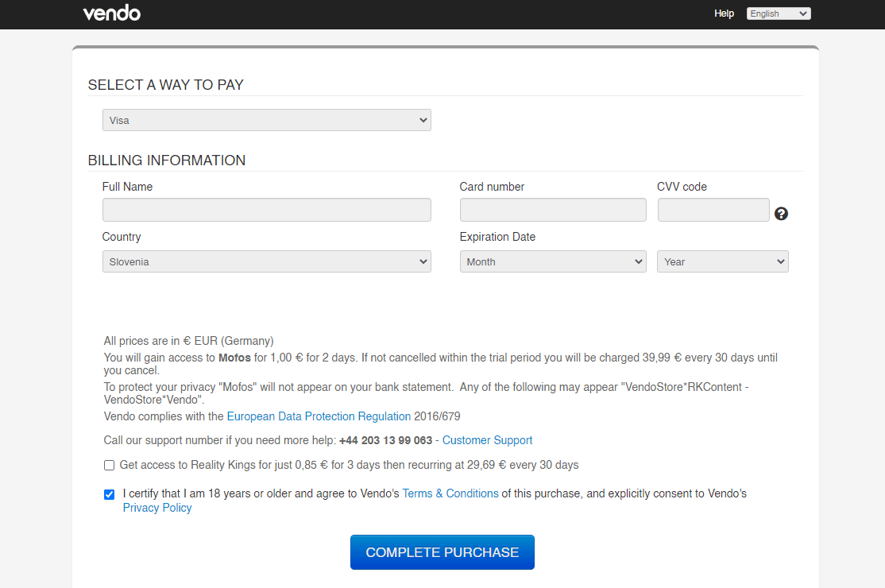Click the Expiration Date label
This screenshot has width=885, height=588.
[x=497, y=237]
